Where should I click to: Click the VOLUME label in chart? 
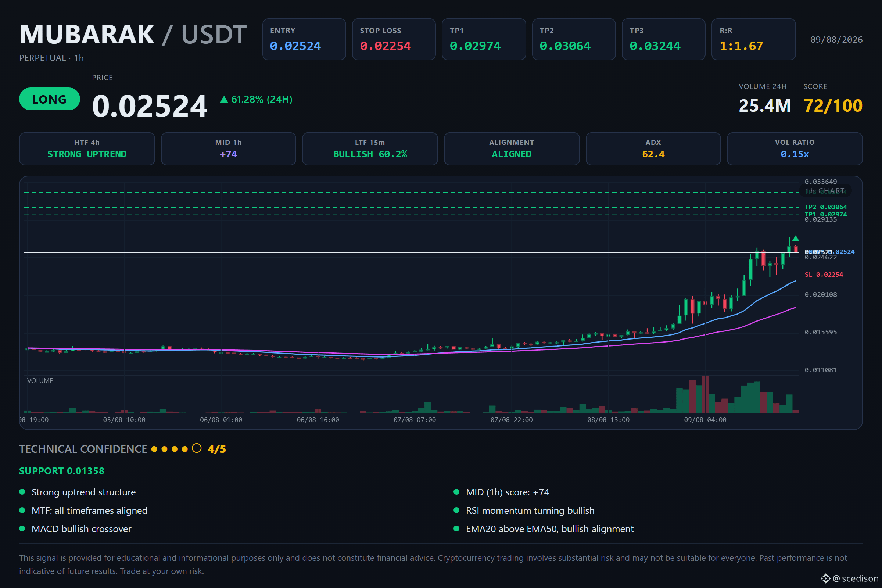[x=40, y=381]
